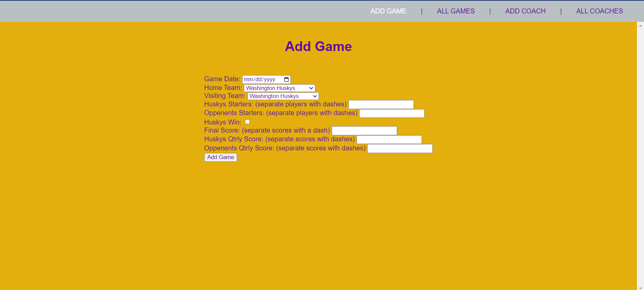Click the scrollbar down arrow
The image size is (644, 290).
coord(640,288)
